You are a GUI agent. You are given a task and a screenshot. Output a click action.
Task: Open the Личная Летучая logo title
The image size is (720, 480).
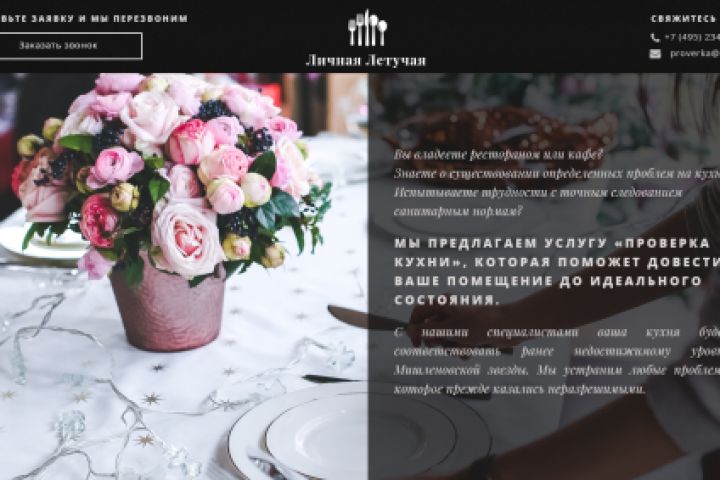pyautogui.click(x=366, y=61)
